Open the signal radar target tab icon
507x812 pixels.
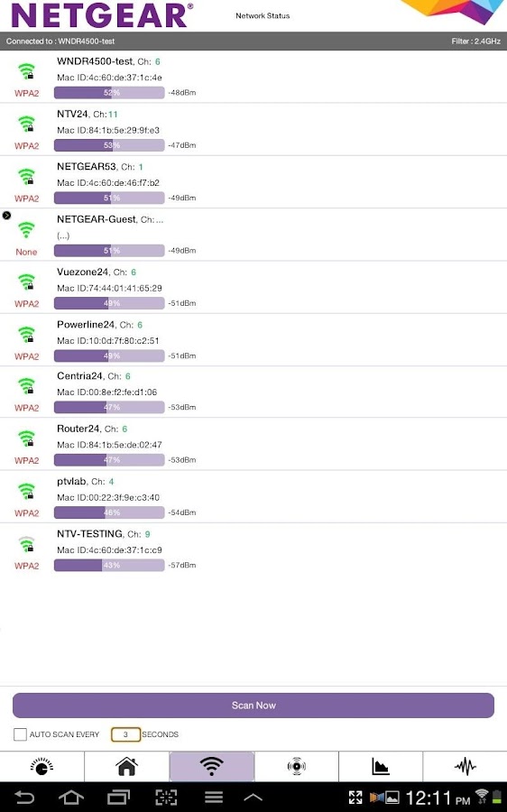point(296,766)
